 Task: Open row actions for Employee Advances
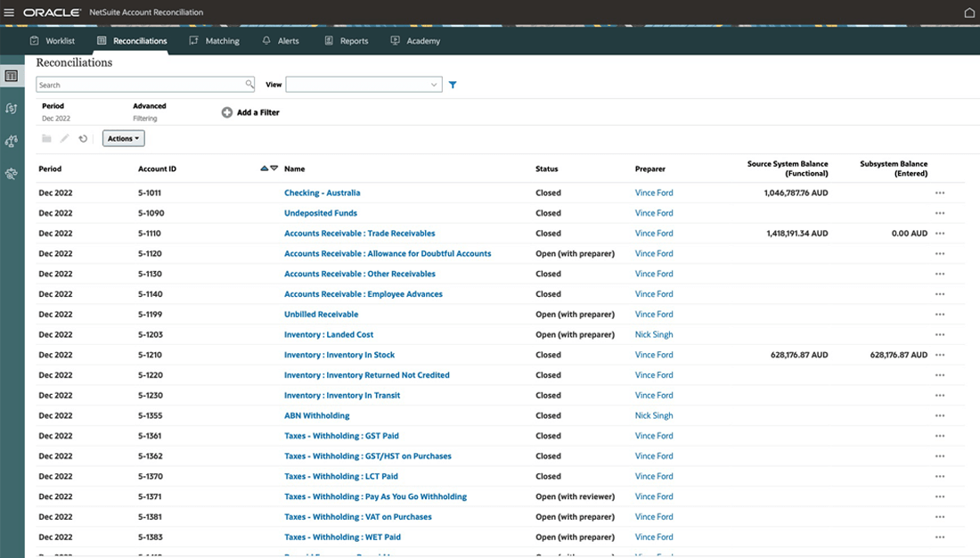coord(939,294)
